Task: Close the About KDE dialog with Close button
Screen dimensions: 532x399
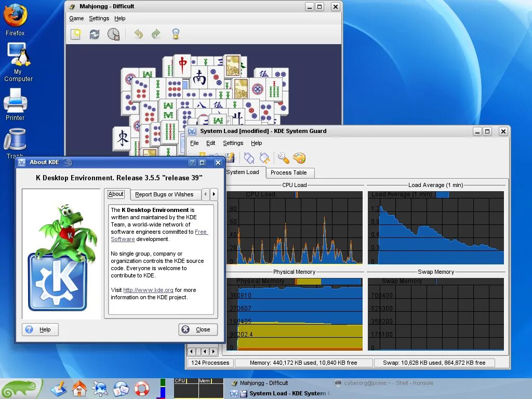Action: [198, 329]
